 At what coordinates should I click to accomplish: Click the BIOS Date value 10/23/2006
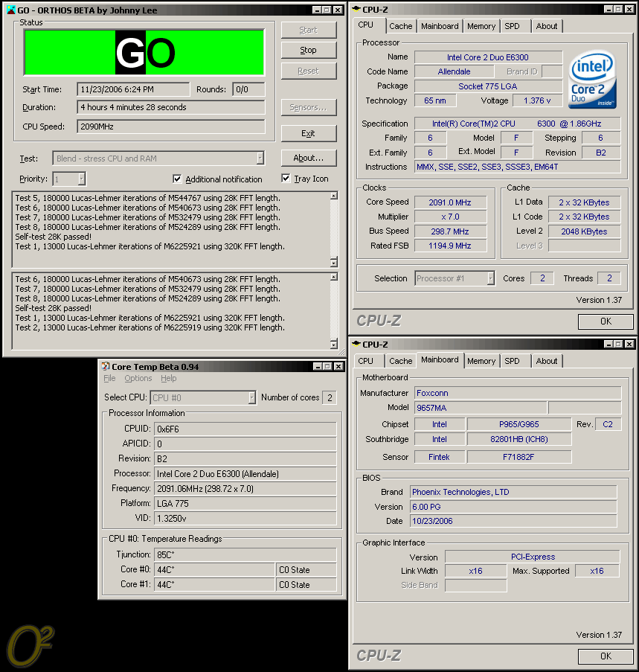[x=513, y=521]
